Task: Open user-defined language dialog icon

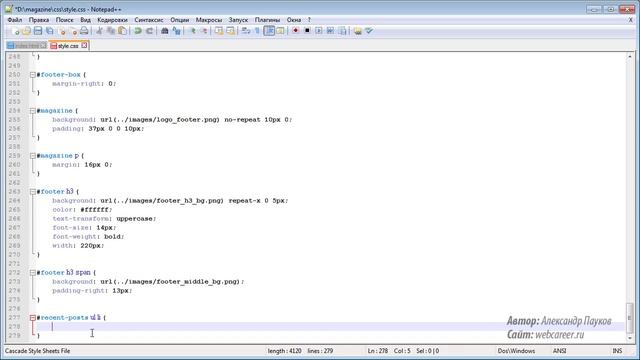Action: (x=280, y=31)
